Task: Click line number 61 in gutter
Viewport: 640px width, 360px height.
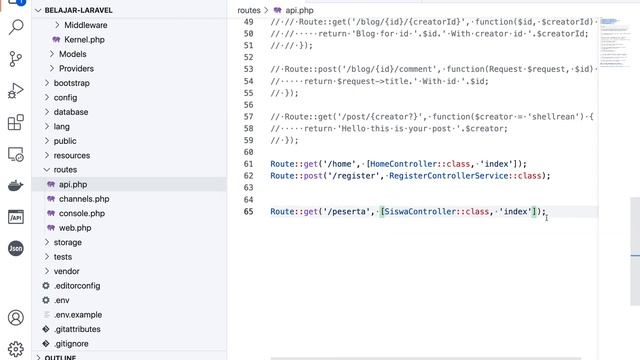Action: click(249, 164)
